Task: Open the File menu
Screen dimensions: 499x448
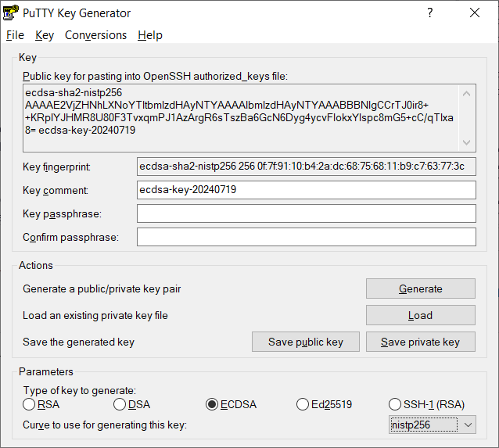Action: tap(15, 35)
